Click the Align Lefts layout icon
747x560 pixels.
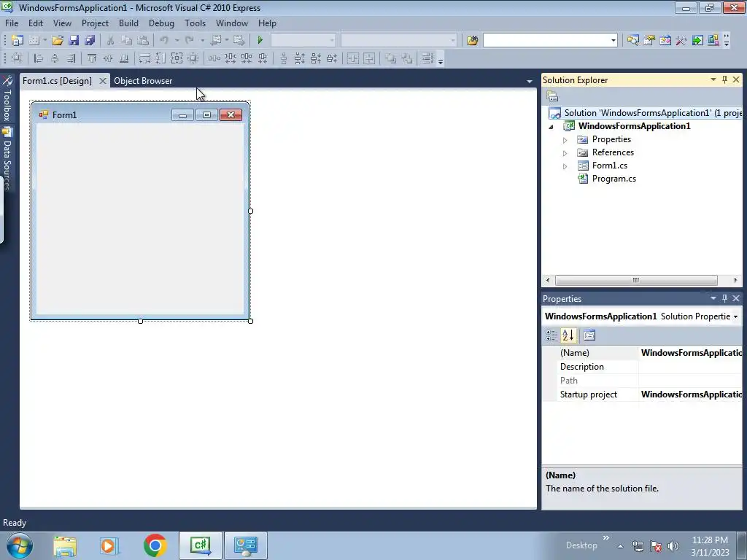[x=39, y=58]
